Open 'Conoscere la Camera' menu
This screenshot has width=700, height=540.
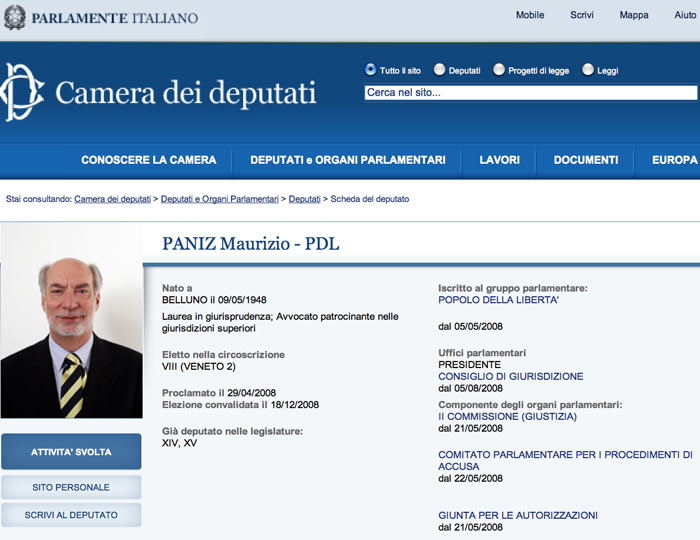pos(148,160)
